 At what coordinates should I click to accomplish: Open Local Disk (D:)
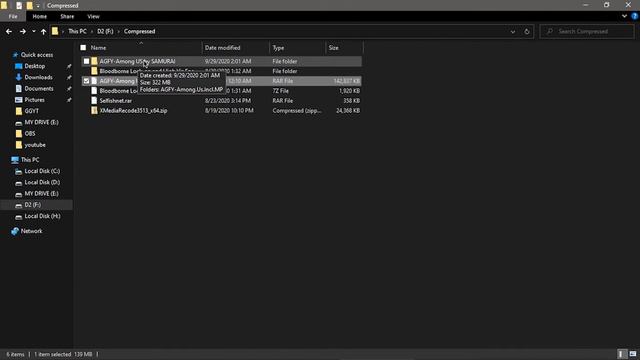click(42, 182)
